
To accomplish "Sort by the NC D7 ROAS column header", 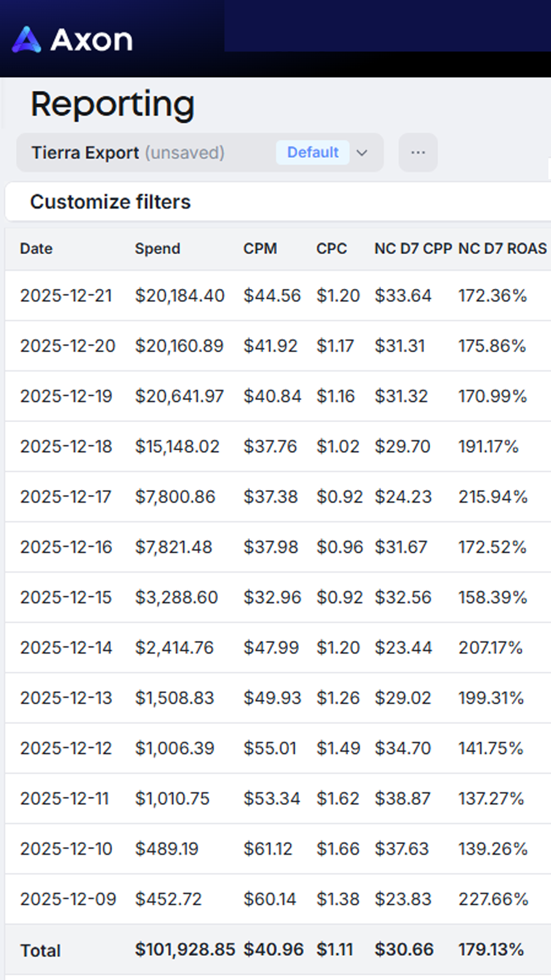I will coord(502,249).
